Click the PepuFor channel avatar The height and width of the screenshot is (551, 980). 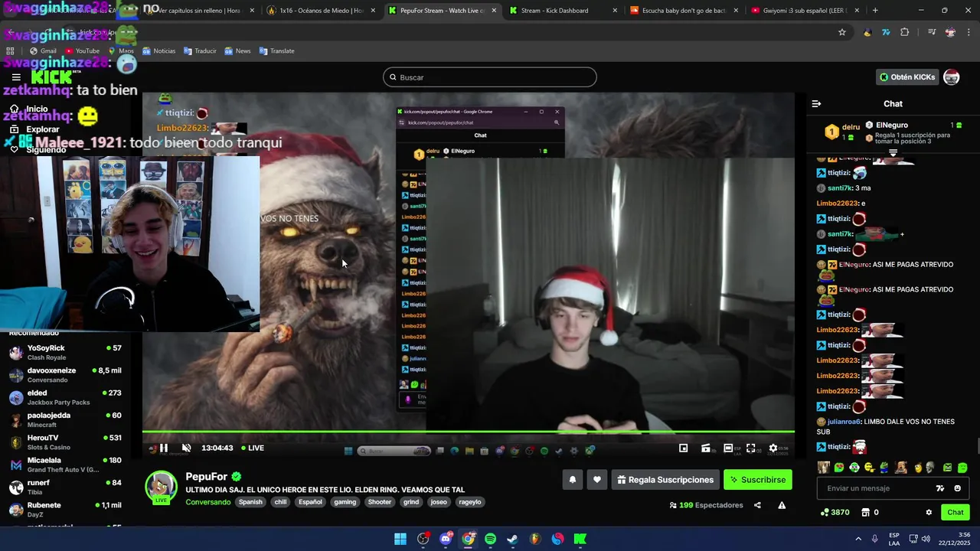pos(162,487)
